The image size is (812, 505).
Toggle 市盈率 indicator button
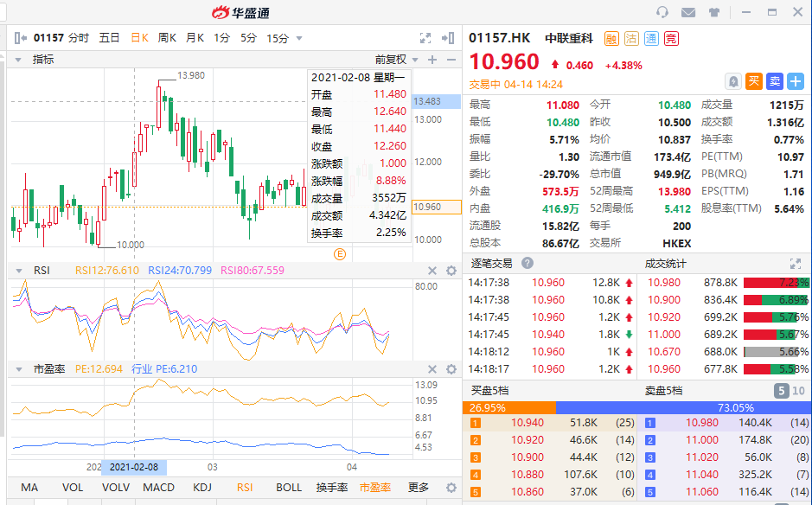(x=375, y=488)
